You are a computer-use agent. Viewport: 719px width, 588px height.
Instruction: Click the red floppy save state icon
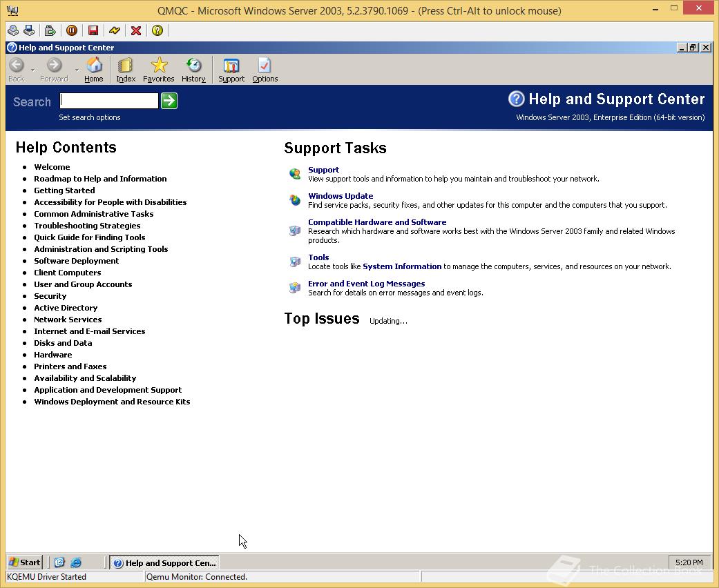(x=93, y=30)
